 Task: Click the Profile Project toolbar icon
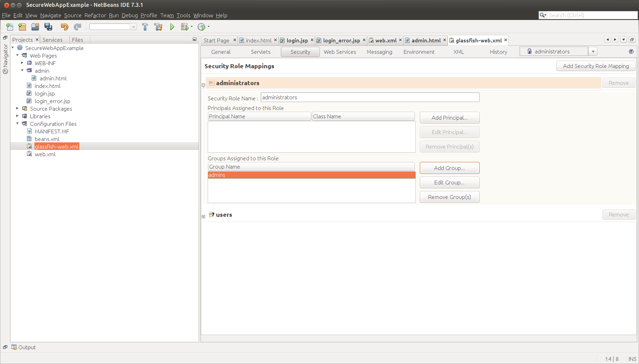click(x=201, y=27)
